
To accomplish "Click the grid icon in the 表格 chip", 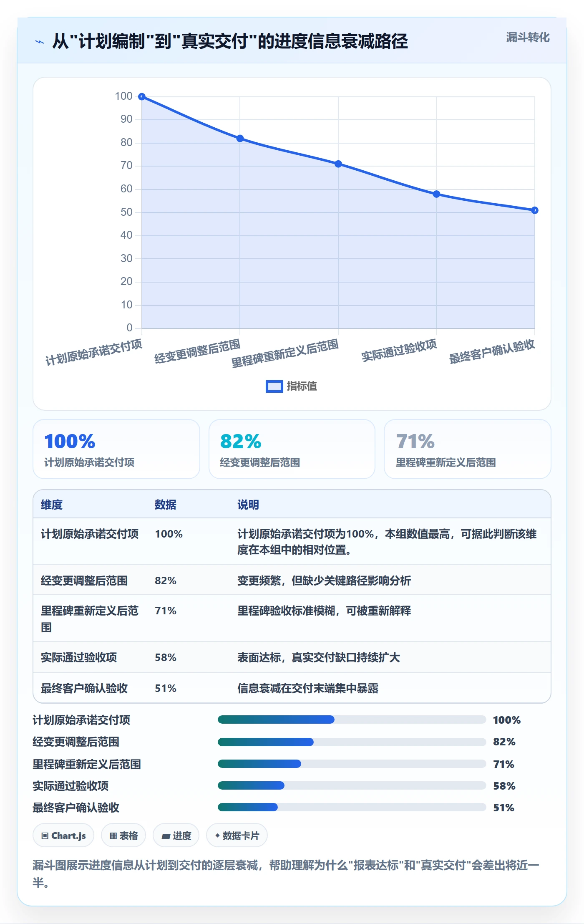I will [x=113, y=836].
